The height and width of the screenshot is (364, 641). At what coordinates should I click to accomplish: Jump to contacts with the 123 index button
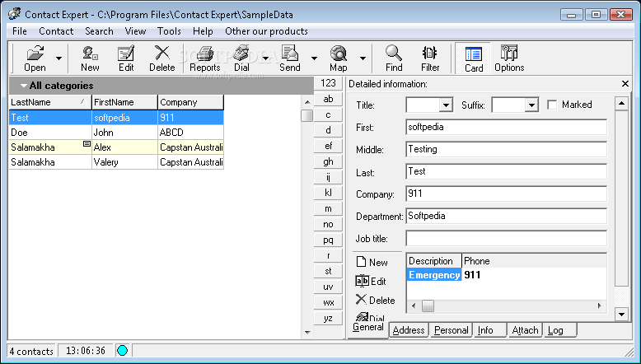point(328,83)
